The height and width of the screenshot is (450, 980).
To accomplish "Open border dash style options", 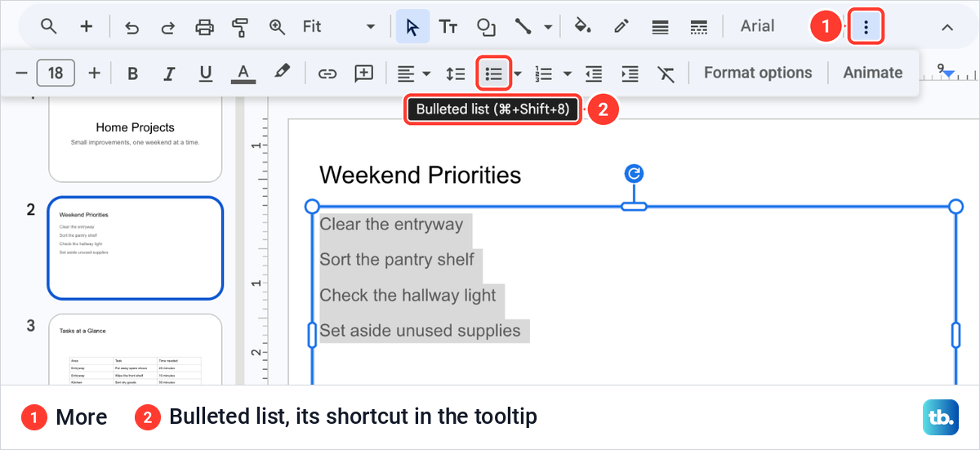I will [x=698, y=27].
